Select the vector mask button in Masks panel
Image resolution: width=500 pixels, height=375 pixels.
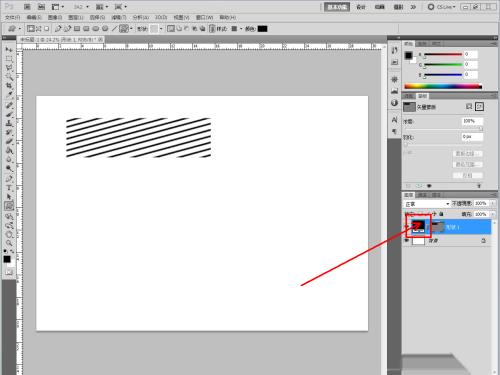click(479, 107)
